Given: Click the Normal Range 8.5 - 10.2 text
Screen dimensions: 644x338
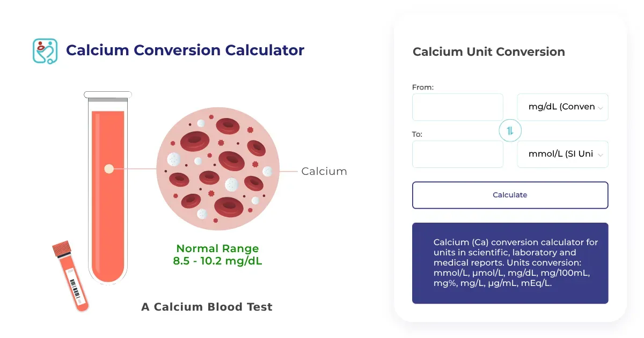Looking at the screenshot, I should click(x=217, y=255).
